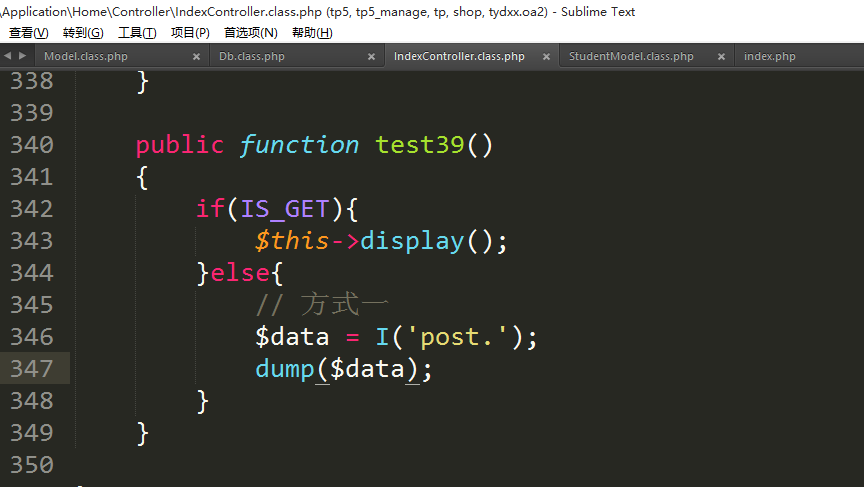864x487 pixels.
Task: Open the 首选项(N) menu
Action: click(250, 33)
